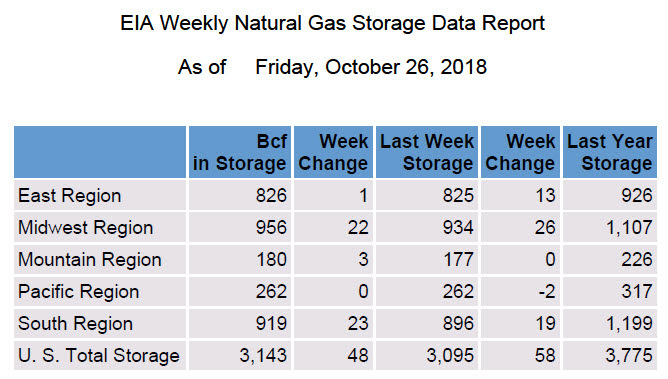Select the Last Week Storage column header
This screenshot has height=379, width=668.
click(x=426, y=152)
